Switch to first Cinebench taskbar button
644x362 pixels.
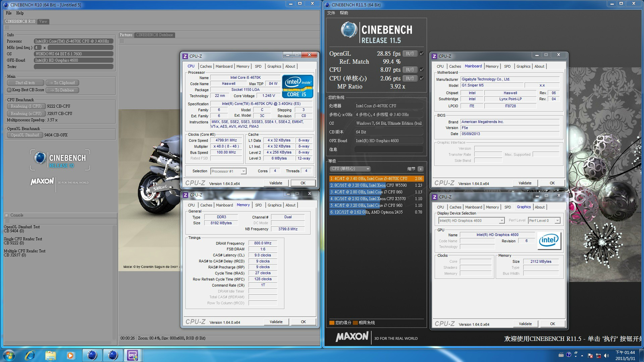click(x=92, y=355)
